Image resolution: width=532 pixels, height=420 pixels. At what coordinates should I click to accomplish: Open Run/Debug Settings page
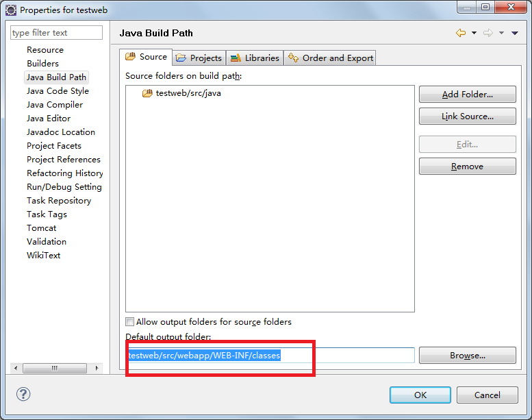click(x=64, y=187)
